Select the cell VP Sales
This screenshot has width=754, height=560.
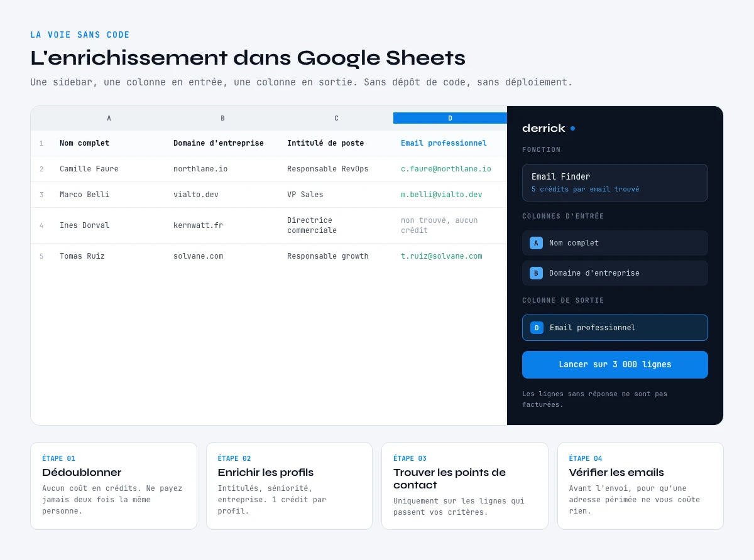(336, 195)
